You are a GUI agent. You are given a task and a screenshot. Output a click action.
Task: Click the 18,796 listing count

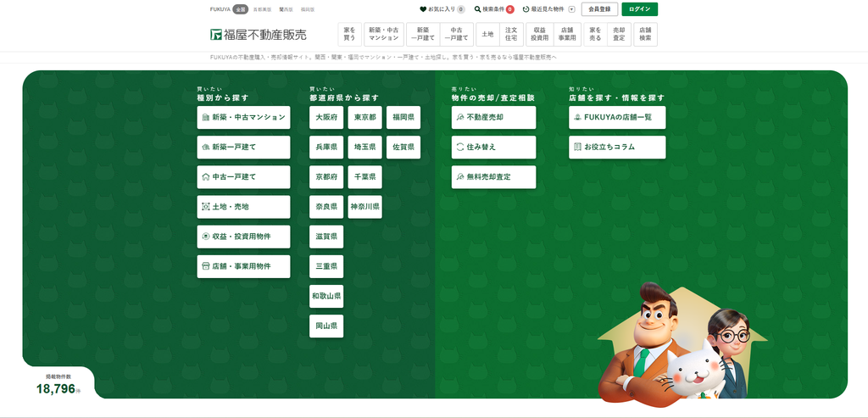point(56,389)
